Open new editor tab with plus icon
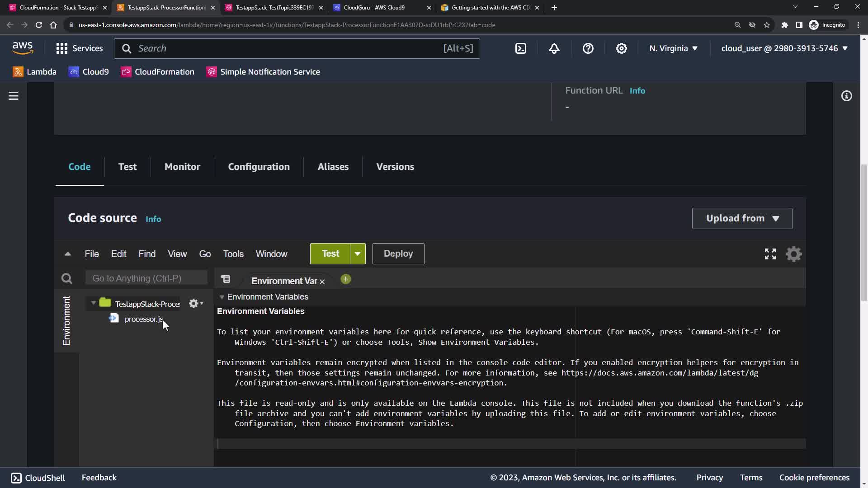Image resolution: width=868 pixels, height=488 pixels. (345, 279)
